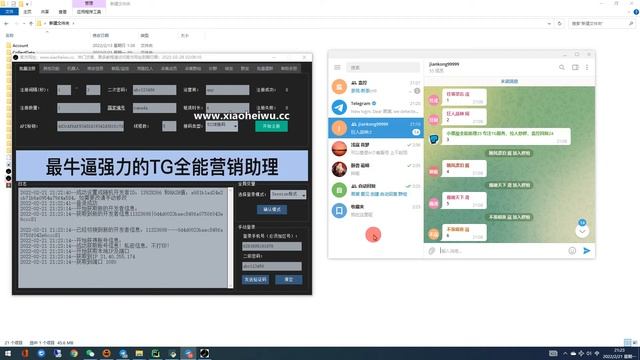This screenshot has height=360, width=640.
Task: Open the Share tab in Explorer ribbon
Action: pyautogui.click(x=45, y=12)
